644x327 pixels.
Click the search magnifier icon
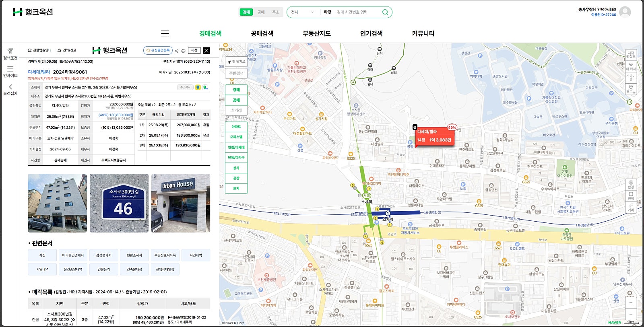coord(385,12)
